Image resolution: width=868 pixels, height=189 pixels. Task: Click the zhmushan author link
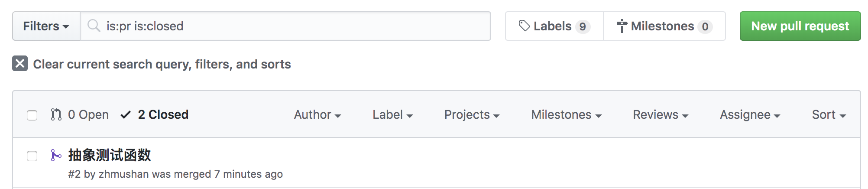point(123,174)
